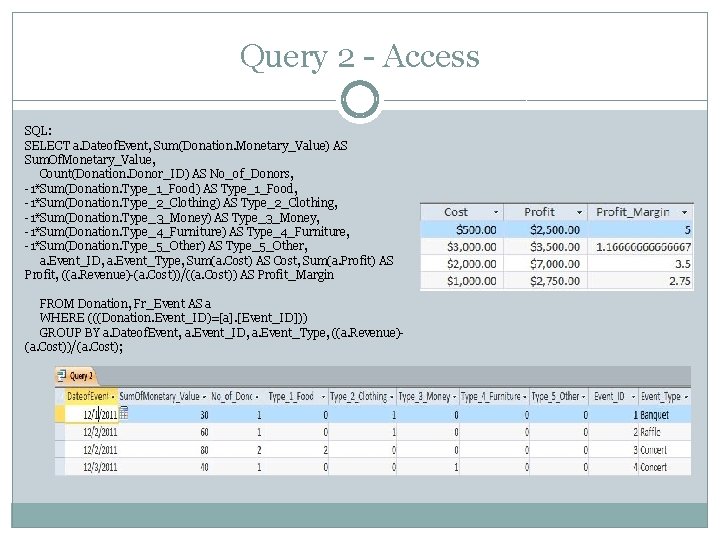Click the $500.00 cost cell
This screenshot has width=720, height=540.
[x=462, y=230]
